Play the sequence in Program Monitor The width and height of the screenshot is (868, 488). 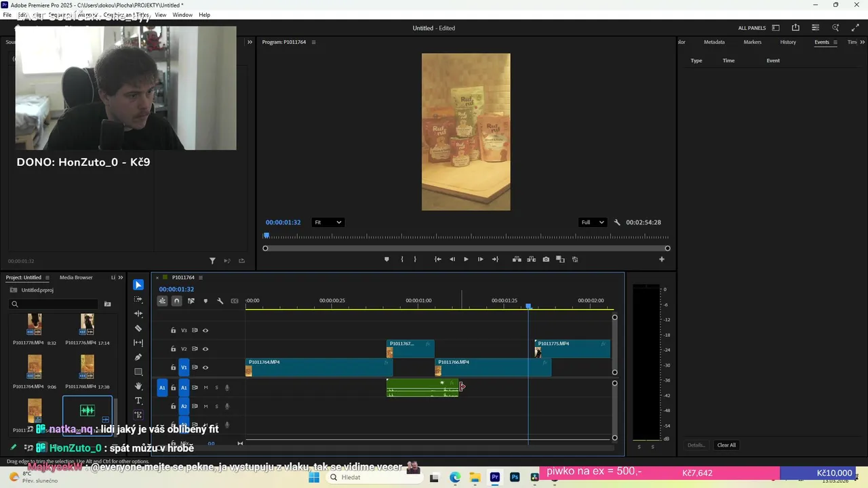click(x=466, y=259)
